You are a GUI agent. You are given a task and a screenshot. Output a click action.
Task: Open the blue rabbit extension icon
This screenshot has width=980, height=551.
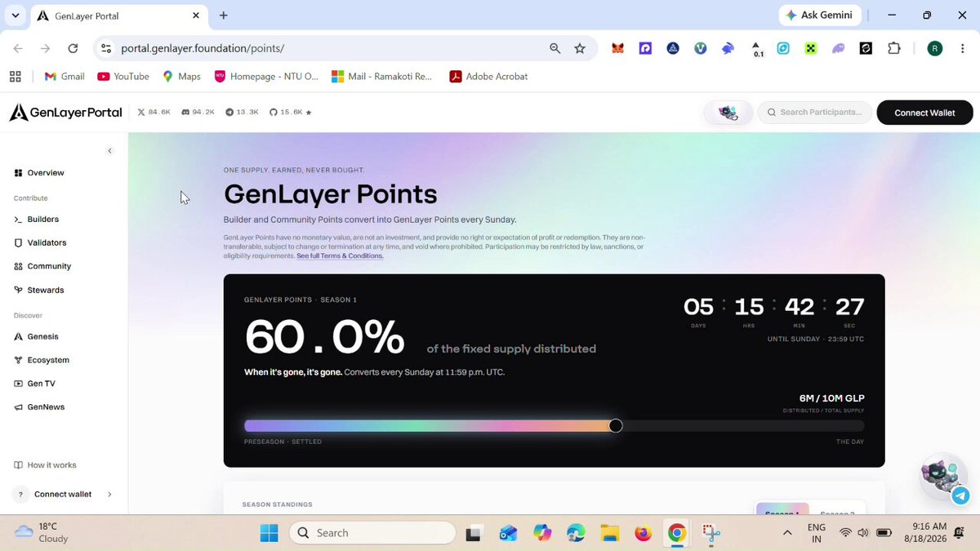pyautogui.click(x=728, y=49)
